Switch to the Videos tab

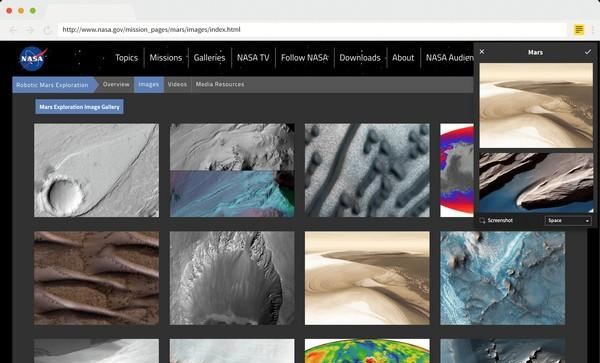click(x=177, y=85)
